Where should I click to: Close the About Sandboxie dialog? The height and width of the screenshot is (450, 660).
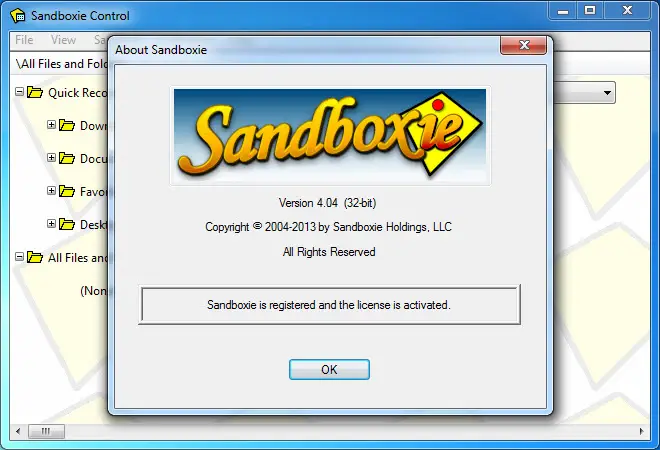click(524, 45)
